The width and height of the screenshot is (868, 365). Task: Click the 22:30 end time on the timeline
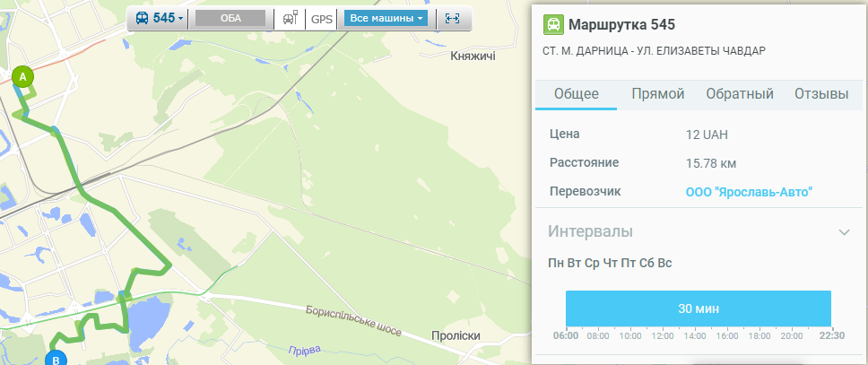tap(833, 335)
